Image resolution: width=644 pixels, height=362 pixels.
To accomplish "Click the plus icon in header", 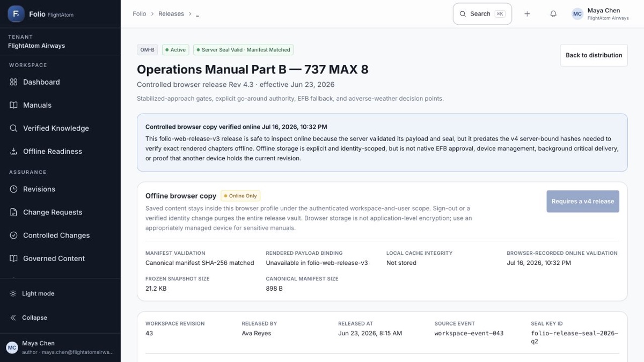I will tap(527, 14).
